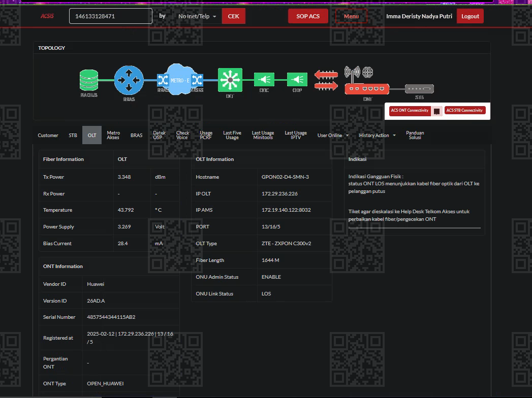Image resolution: width=532 pixels, height=398 pixels.
Task: Click the green OLT switch icon
Action: tap(230, 80)
